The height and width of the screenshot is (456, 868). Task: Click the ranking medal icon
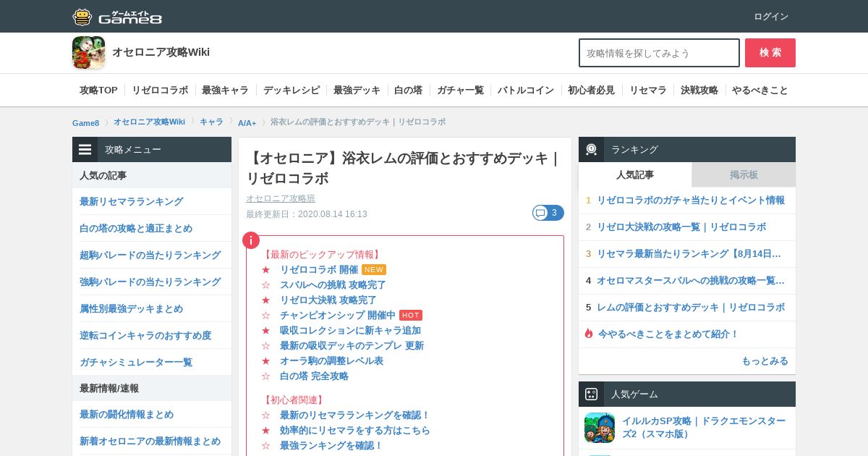pyautogui.click(x=591, y=150)
